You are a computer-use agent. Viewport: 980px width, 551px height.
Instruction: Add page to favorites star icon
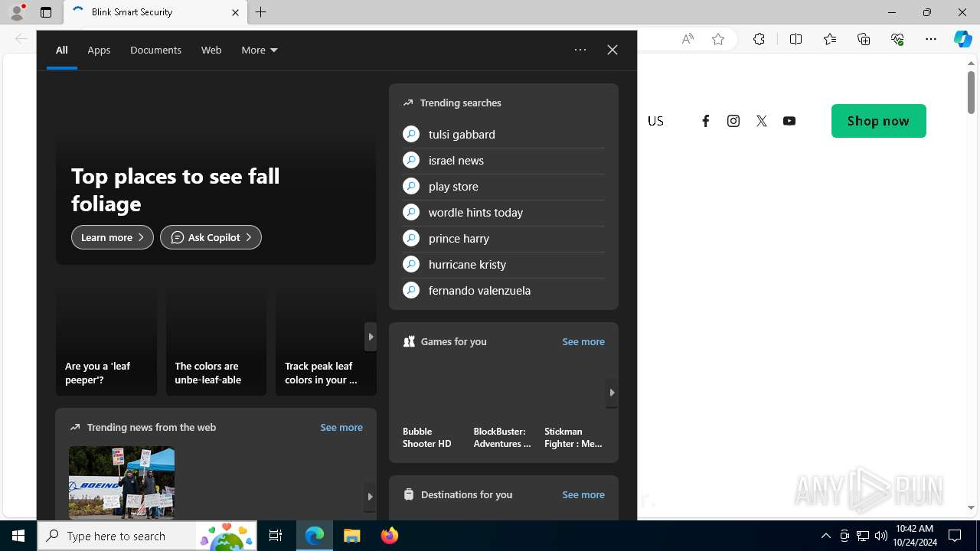(718, 39)
